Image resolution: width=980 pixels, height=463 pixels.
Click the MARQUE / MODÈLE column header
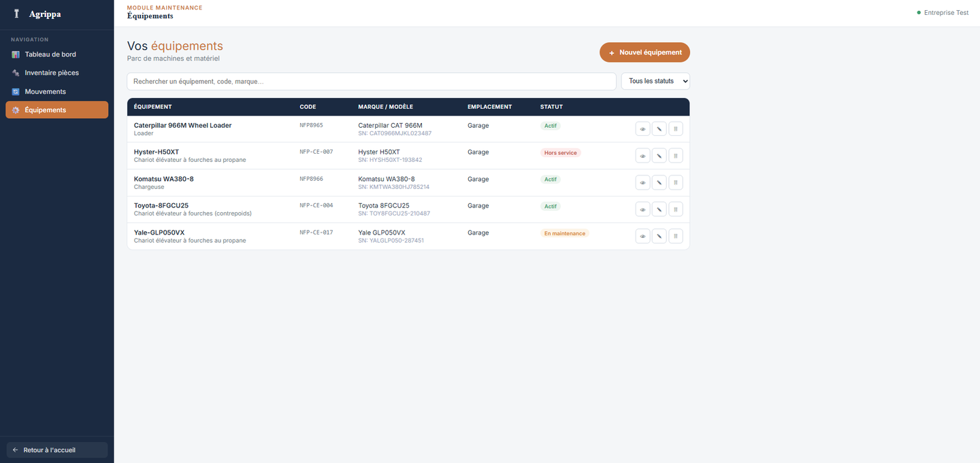(386, 107)
